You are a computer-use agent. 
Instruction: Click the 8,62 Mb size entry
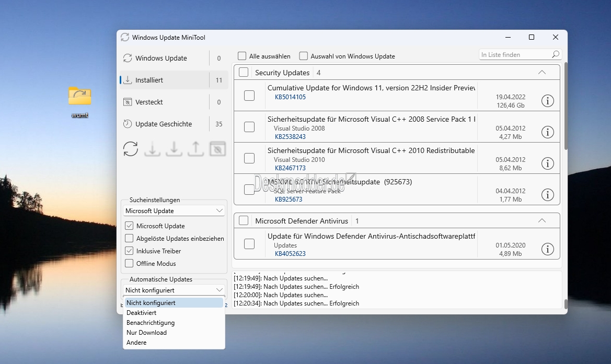tap(511, 168)
